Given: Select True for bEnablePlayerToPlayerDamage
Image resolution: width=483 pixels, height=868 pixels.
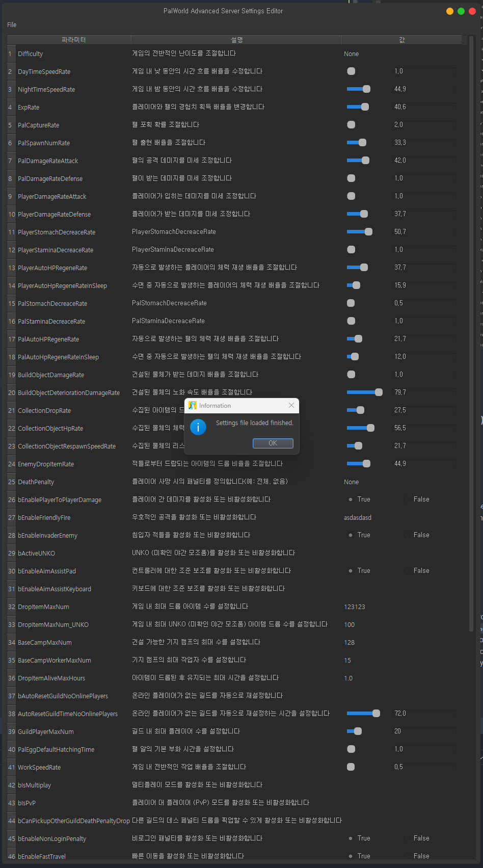Looking at the screenshot, I should pos(359,499).
